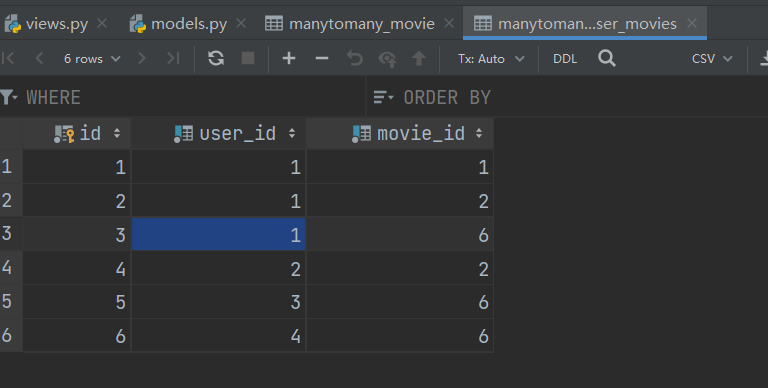Open the ORDER BY sort icon menu
The image size is (768, 388).
[x=383, y=97]
